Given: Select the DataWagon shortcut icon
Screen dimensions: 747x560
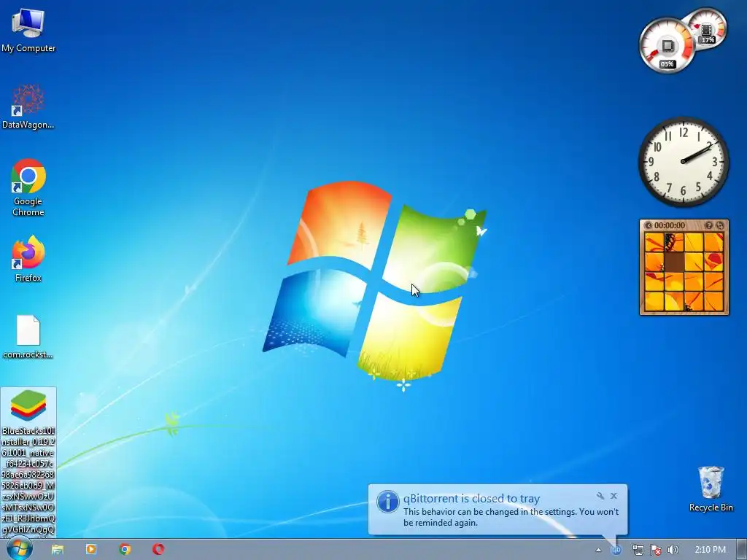Looking at the screenshot, I should click(x=28, y=106).
